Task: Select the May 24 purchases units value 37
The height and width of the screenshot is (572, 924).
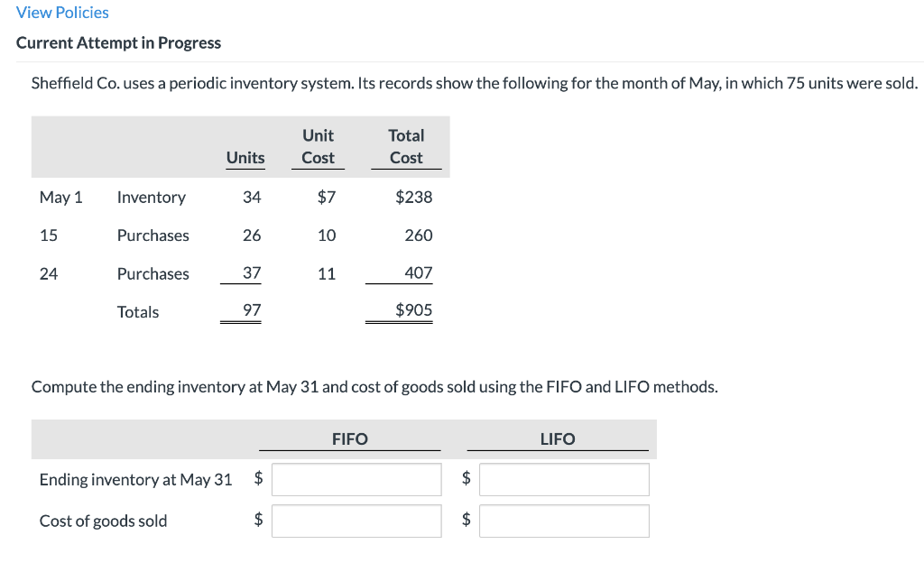Action: [x=252, y=272]
